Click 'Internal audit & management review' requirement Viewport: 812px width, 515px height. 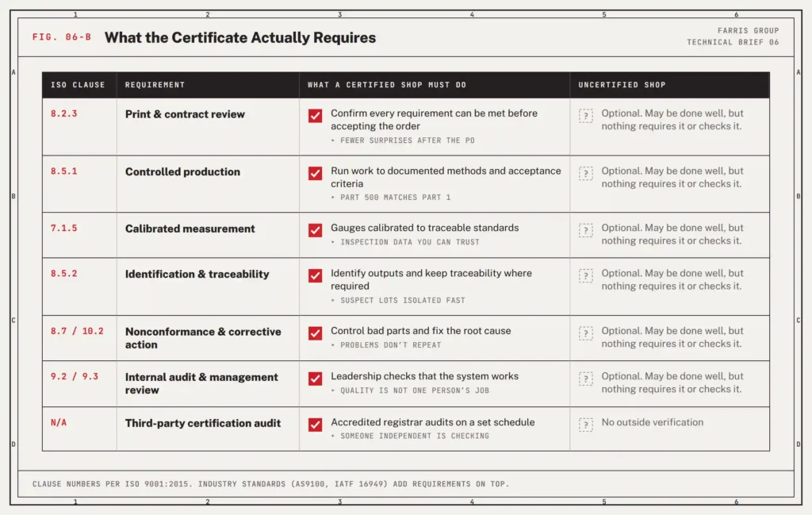[201, 384]
